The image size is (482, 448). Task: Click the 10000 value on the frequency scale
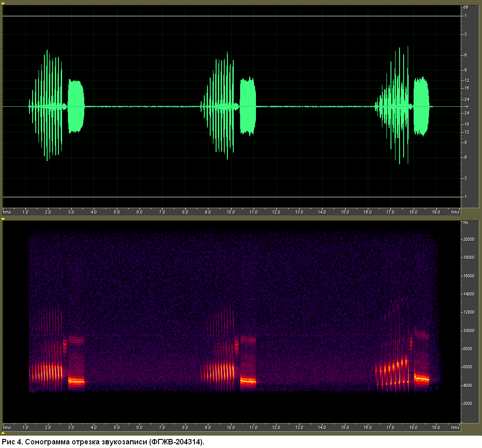(469, 331)
